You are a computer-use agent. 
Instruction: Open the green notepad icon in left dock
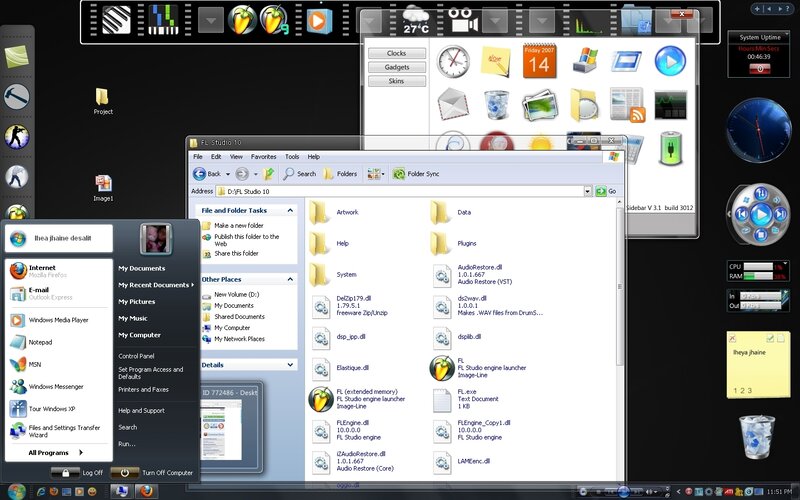17,56
